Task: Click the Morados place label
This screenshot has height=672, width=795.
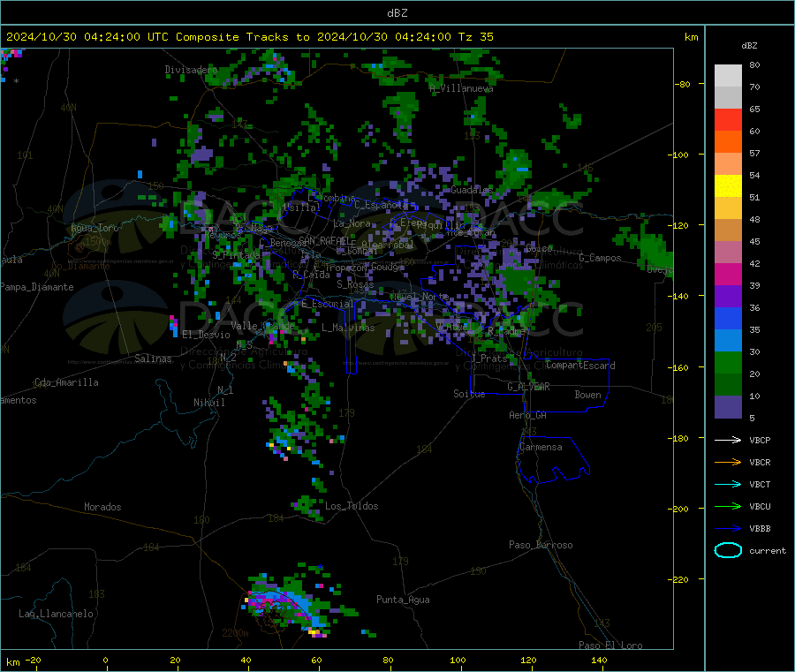Action: click(x=102, y=507)
